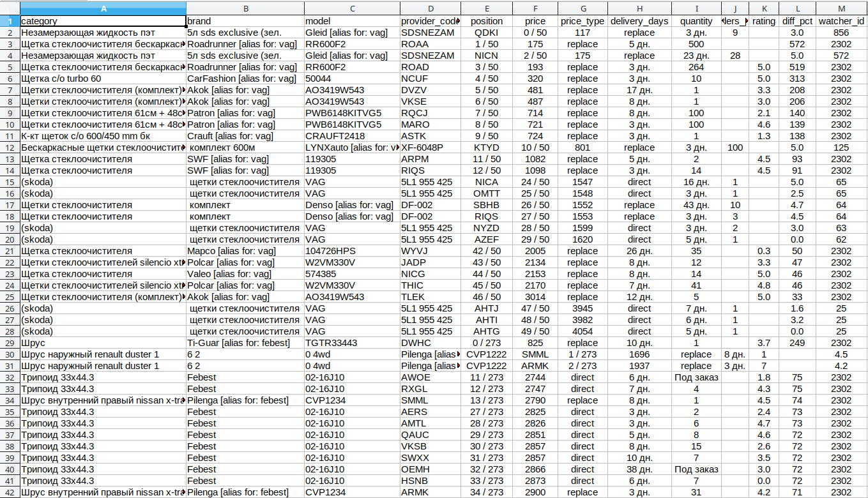Select cell 'Марсо [alias for: vag]'
Screen dimensions: 868x498
(245, 251)
